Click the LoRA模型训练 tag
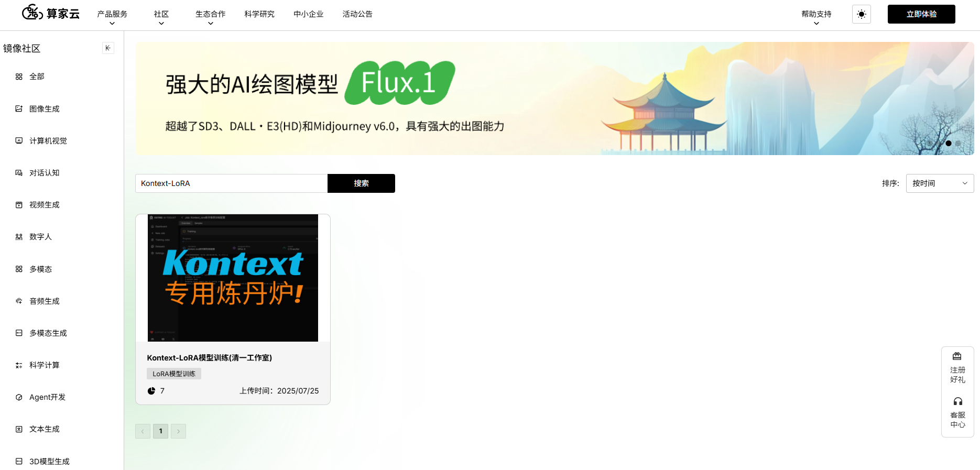 point(174,374)
